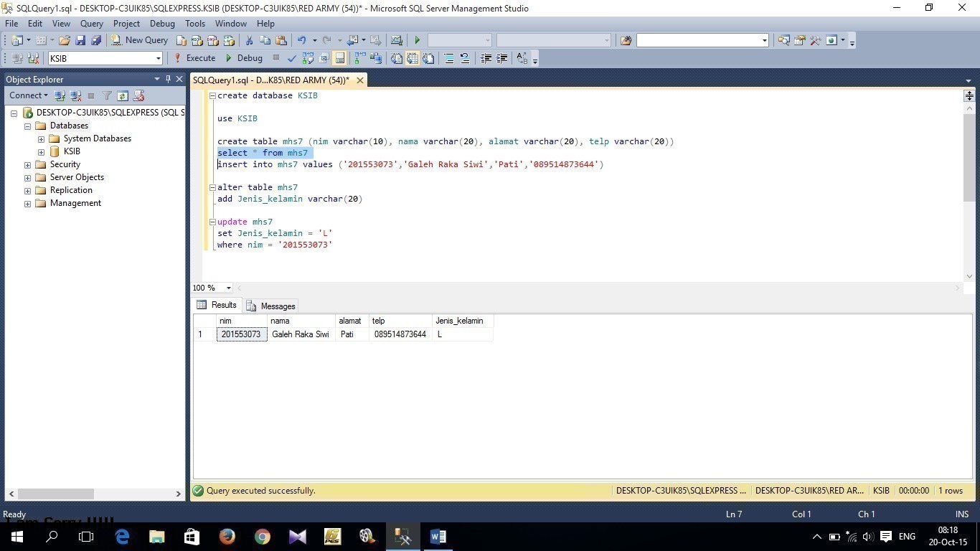Screen dimensions: 980x551
Task: Save the query with the floppy disk icon
Action: (80, 40)
